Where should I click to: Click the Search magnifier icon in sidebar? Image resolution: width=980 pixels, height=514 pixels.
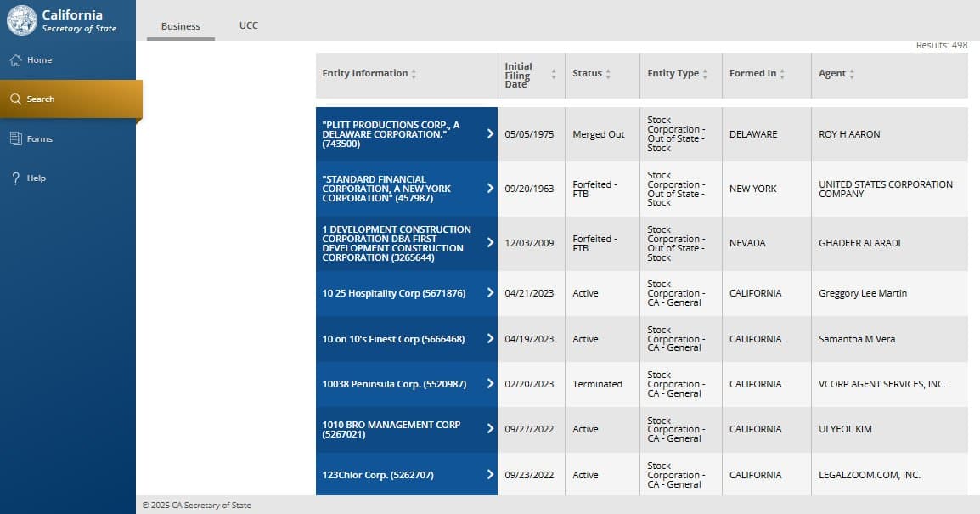click(15, 99)
